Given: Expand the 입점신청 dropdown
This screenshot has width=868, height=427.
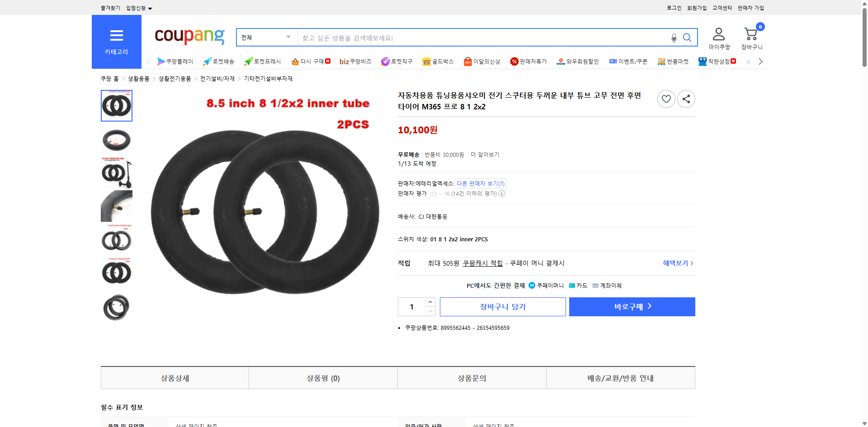Looking at the screenshot, I should point(139,8).
